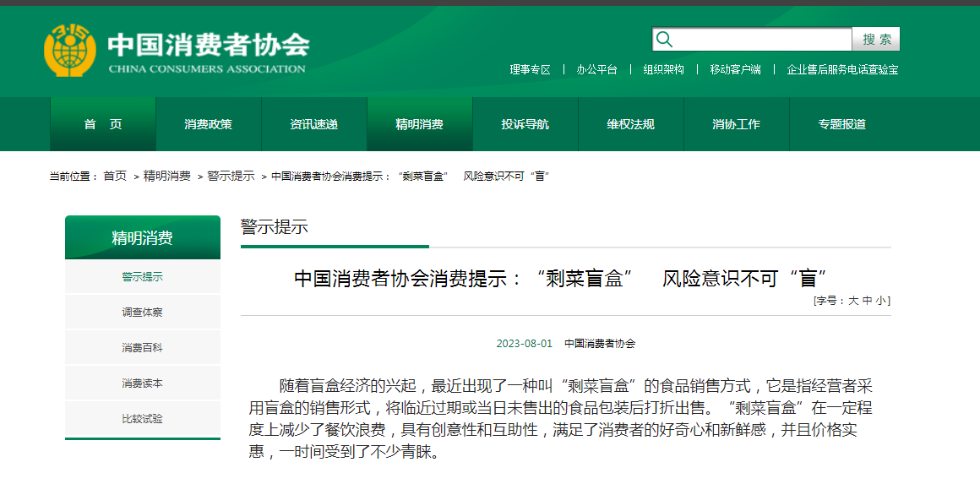Focus the site search input field
Screen dimensions: 980x484
752,40
